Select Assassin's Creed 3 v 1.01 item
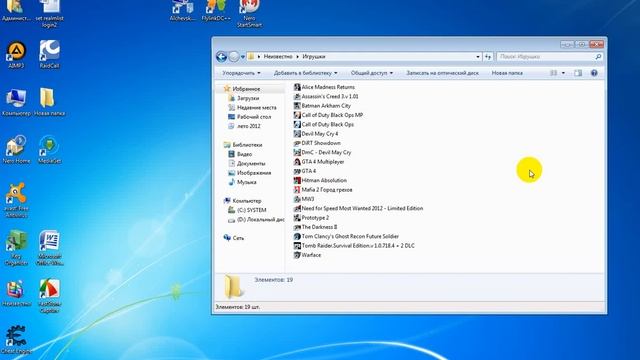Viewport: 640px width, 360px height. (x=326, y=96)
